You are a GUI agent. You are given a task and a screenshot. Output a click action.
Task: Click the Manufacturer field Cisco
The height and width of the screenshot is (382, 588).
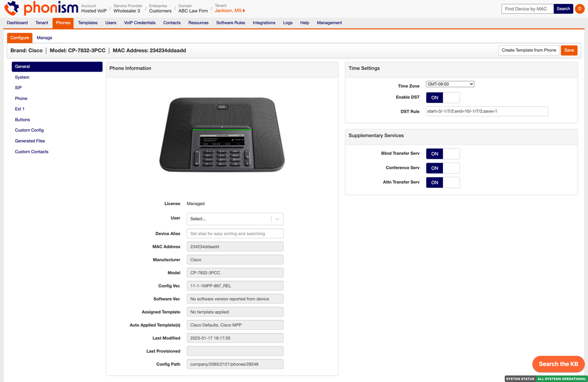(x=235, y=260)
